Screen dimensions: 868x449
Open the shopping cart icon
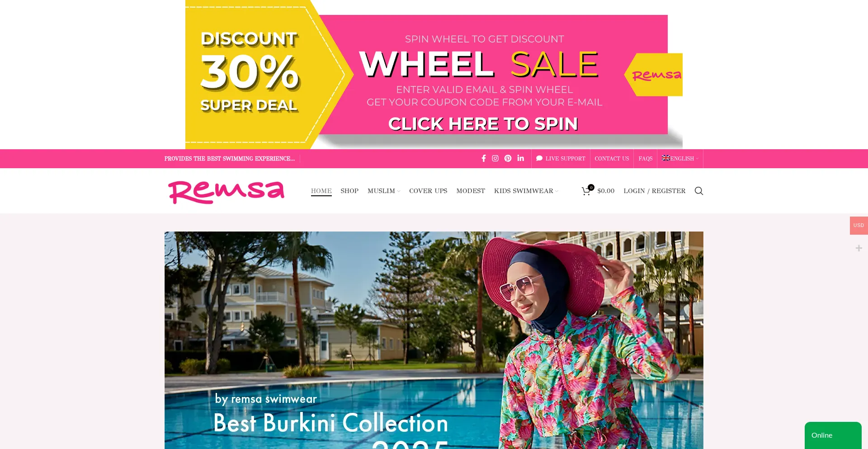point(586,191)
